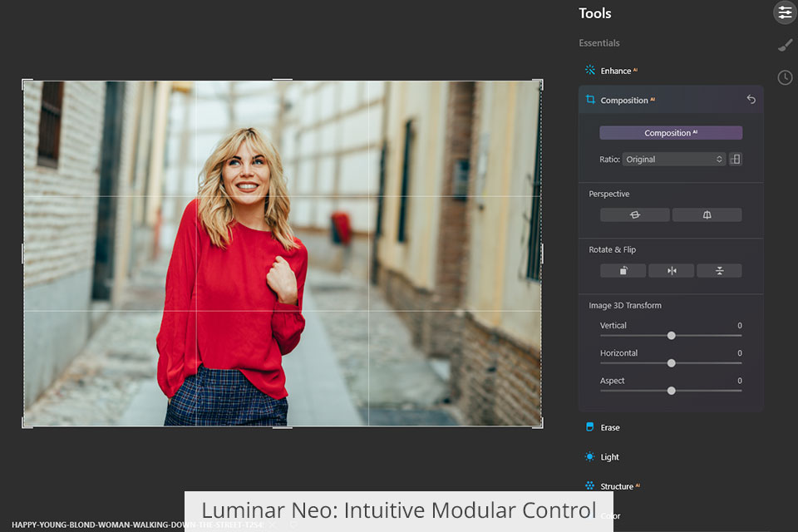
Task: Flip image horizontally icon
Action: 672,271
